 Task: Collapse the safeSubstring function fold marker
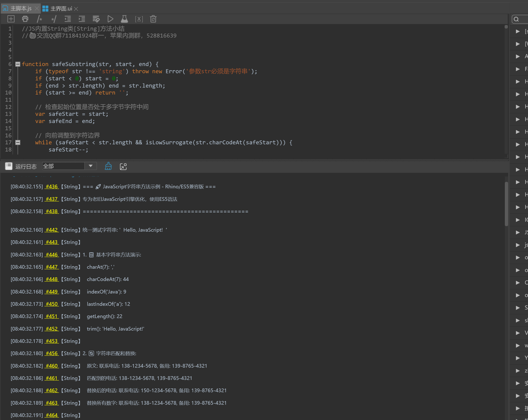point(18,64)
